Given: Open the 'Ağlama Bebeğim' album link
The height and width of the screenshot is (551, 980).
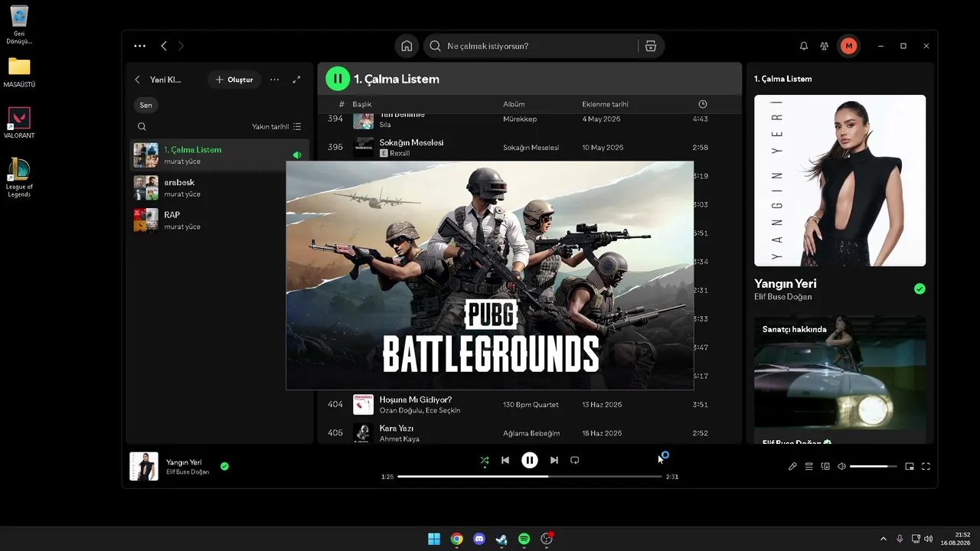Looking at the screenshot, I should 531,434.
